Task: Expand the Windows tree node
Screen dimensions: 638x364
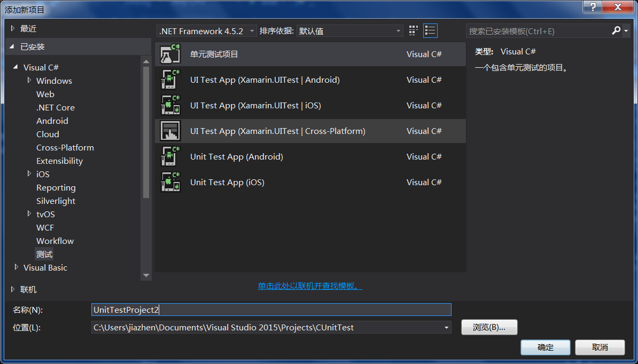Action: click(29, 80)
